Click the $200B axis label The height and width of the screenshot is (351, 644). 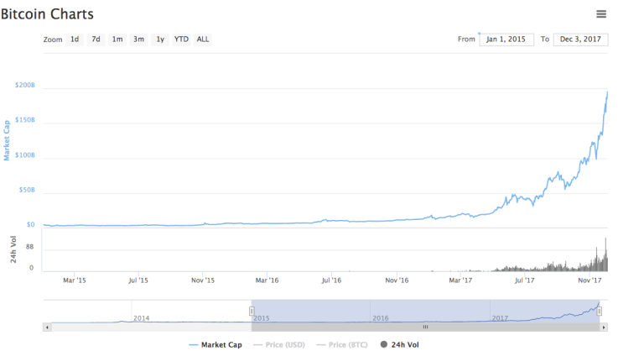click(25, 85)
